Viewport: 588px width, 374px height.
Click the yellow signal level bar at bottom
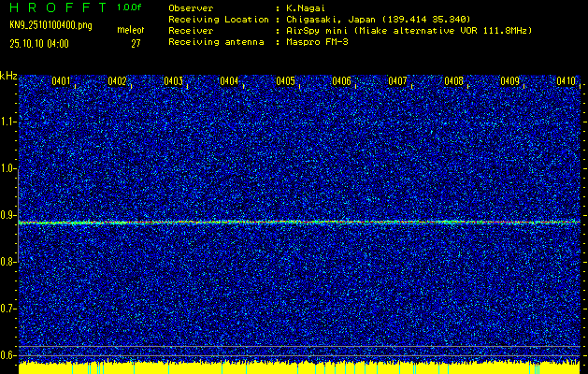click(299, 367)
